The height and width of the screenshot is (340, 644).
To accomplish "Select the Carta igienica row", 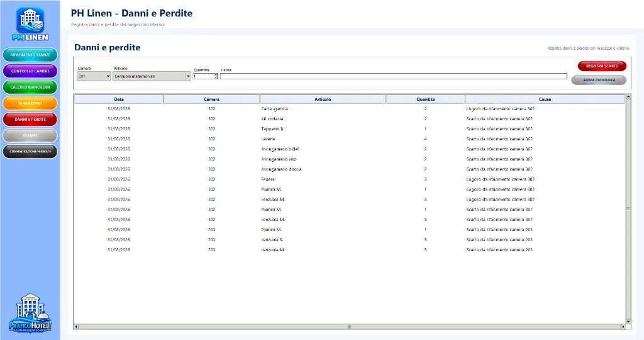I will click(x=350, y=109).
